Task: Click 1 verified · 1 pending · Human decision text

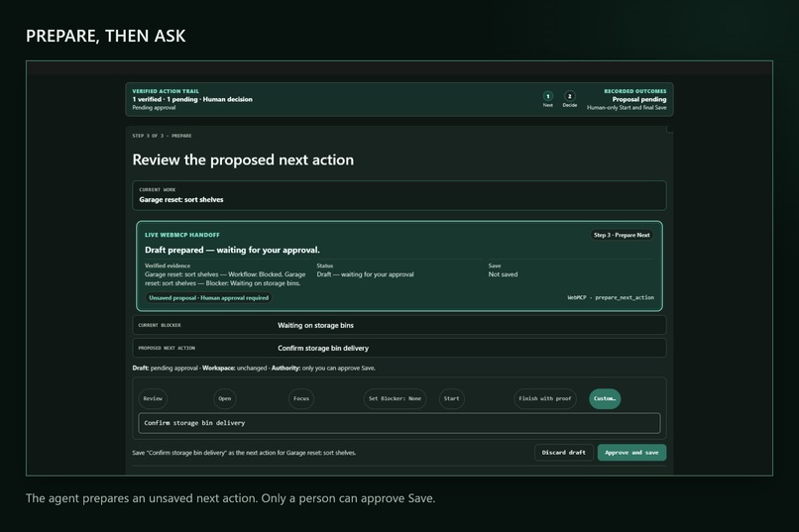Action: coord(192,99)
